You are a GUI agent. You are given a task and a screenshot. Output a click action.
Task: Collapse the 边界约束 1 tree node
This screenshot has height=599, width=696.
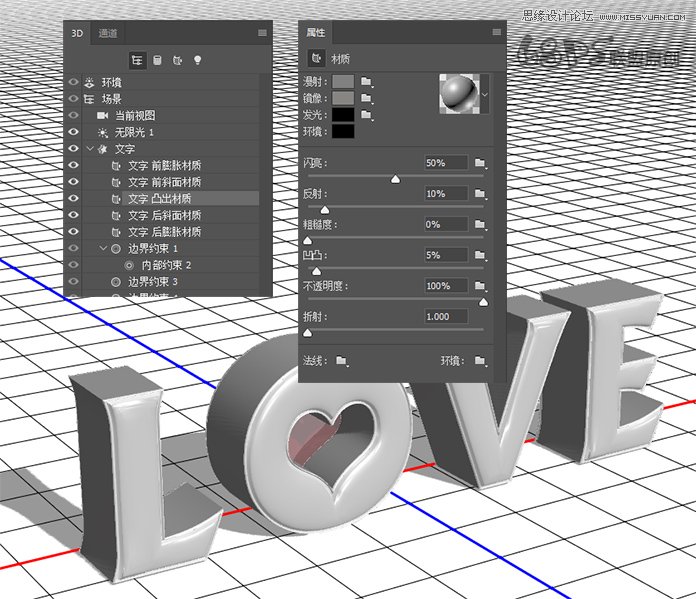pos(103,249)
